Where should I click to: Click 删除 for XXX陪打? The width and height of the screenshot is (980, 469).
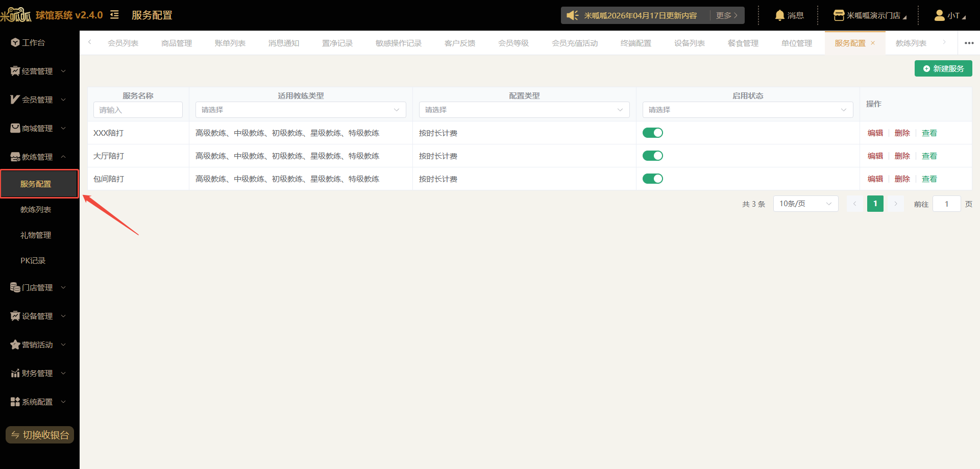902,133
